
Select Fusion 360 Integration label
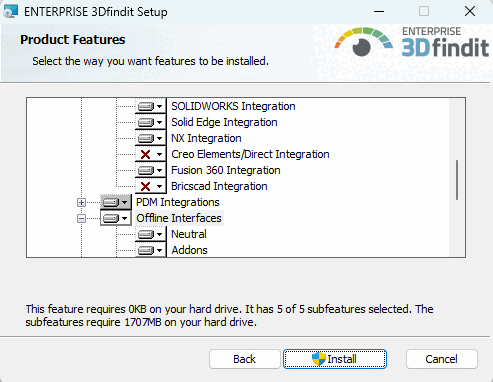[226, 170]
